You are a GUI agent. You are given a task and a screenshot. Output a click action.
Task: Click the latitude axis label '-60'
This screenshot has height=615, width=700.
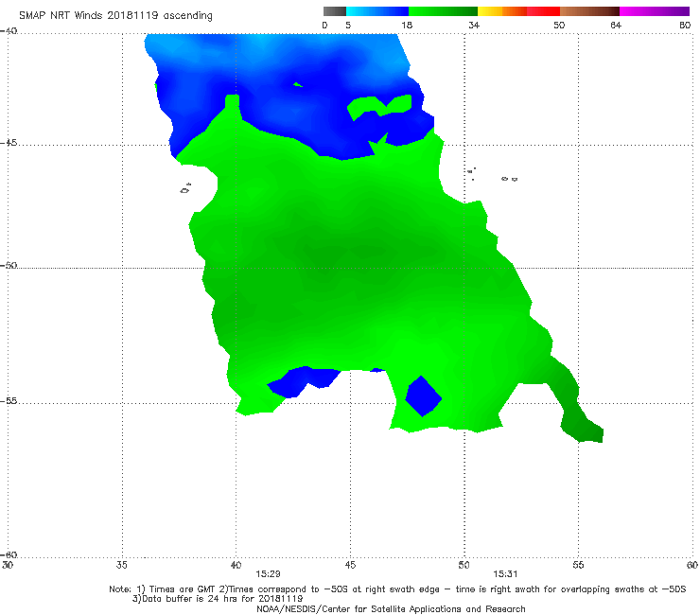pos(9,555)
